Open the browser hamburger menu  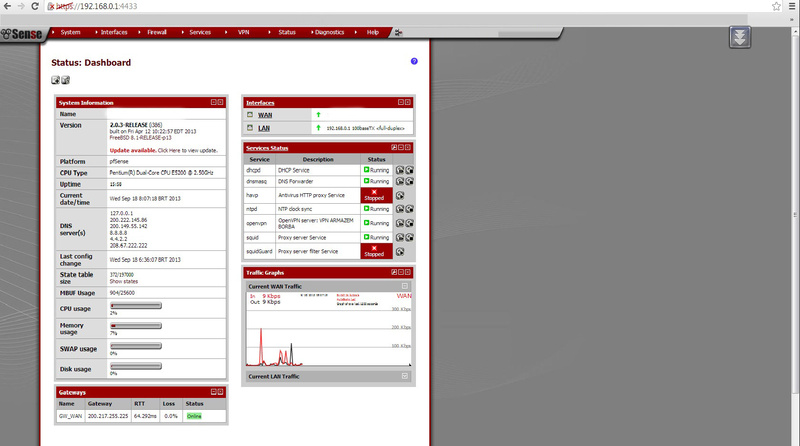click(792, 6)
